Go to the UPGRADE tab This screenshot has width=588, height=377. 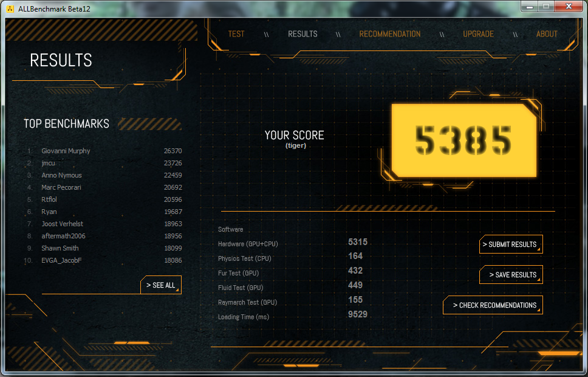tap(478, 34)
